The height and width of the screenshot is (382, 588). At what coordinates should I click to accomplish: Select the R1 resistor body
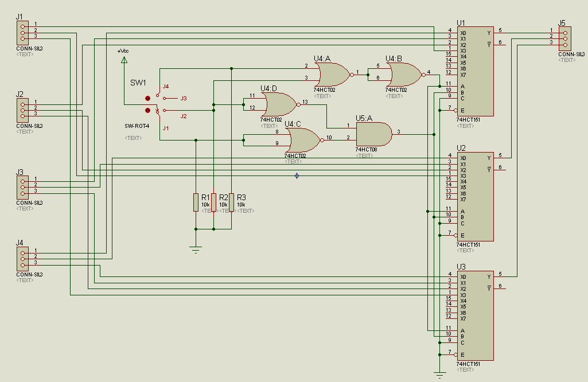pos(196,202)
